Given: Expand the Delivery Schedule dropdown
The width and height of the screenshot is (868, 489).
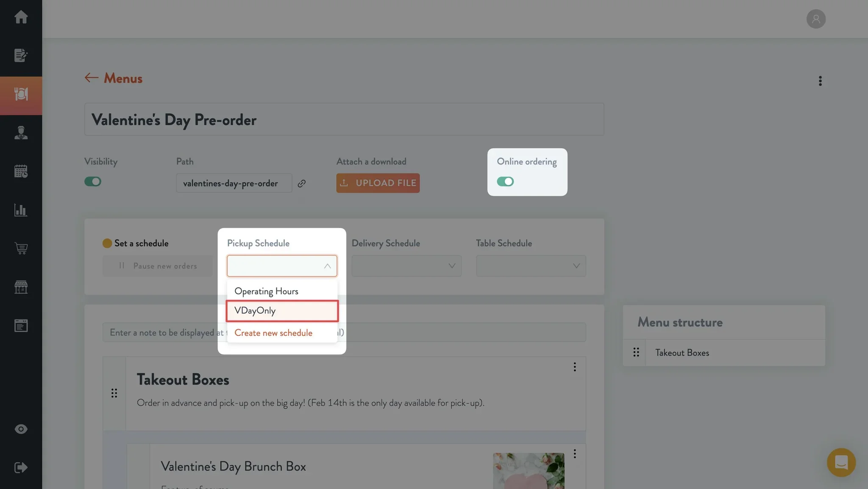Looking at the screenshot, I should [x=406, y=266].
